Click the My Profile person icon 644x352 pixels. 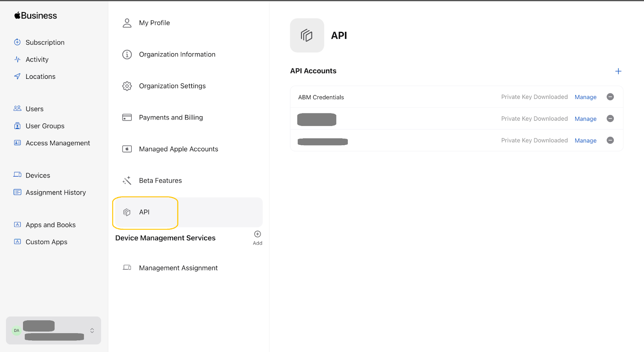point(127,23)
